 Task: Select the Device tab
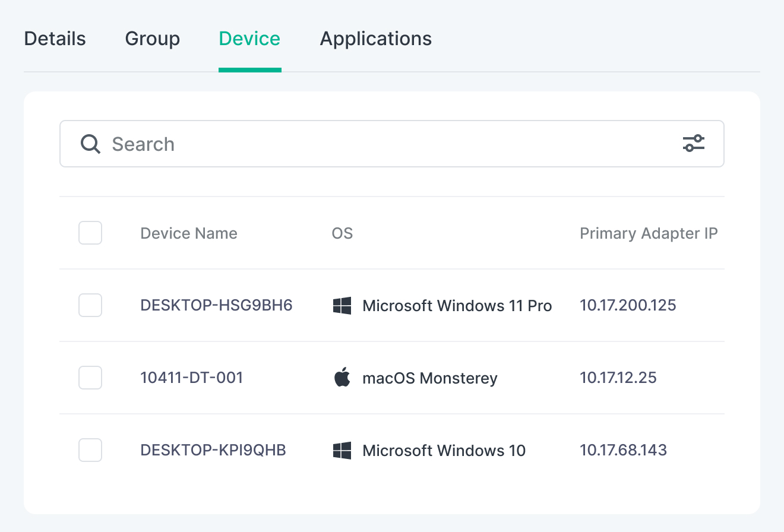249,39
